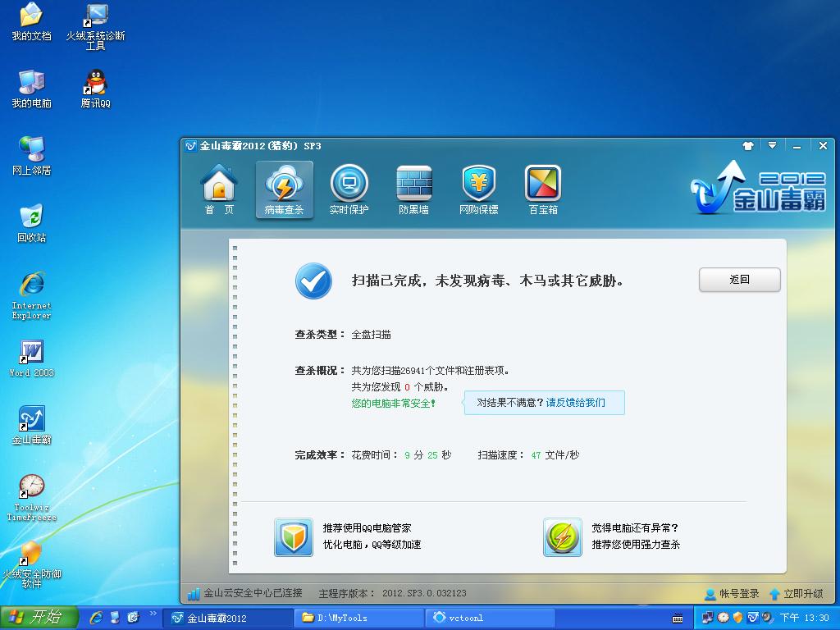
Task: Launch Internet Explorer from quick launch
Action: tap(97, 618)
